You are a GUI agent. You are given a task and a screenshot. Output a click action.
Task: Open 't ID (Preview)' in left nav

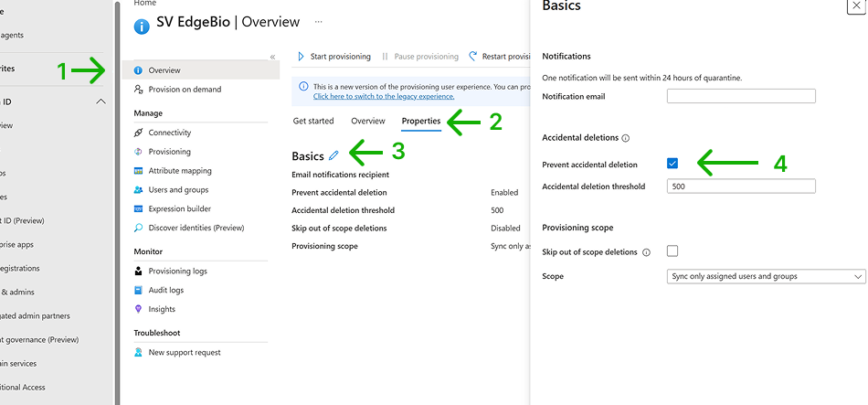point(22,220)
